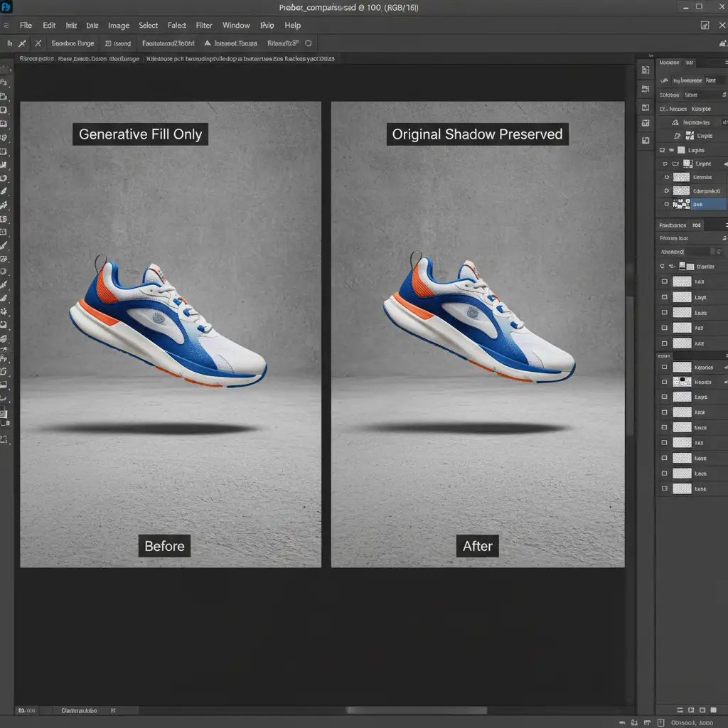This screenshot has height=728, width=728.
Task: Click the triangle icon in the options bar
Action: point(208,43)
